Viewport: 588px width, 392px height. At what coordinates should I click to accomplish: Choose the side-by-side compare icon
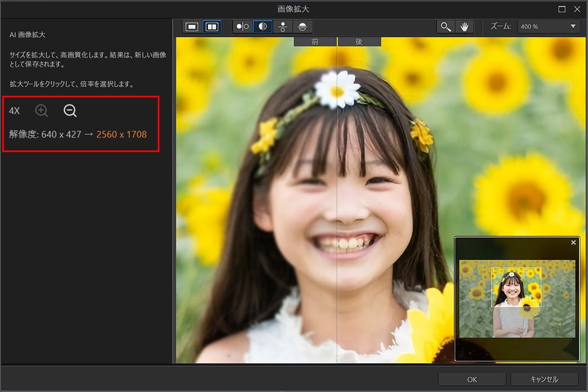242,26
